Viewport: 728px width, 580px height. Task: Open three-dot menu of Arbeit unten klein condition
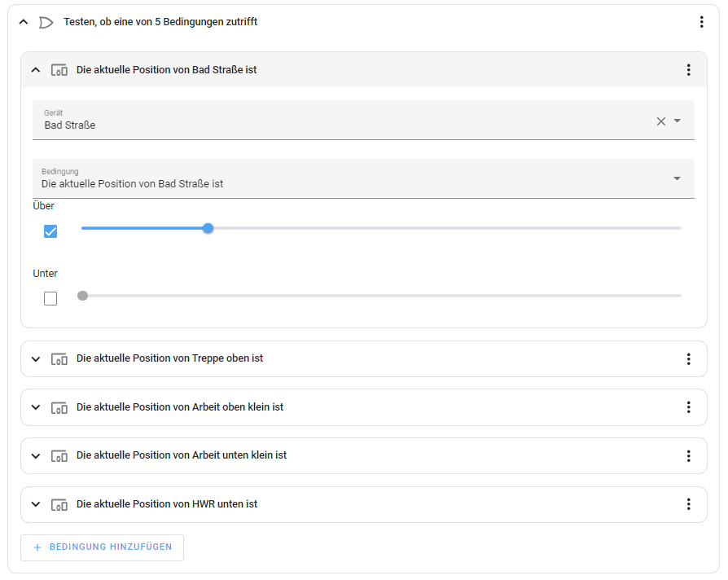[x=688, y=455]
